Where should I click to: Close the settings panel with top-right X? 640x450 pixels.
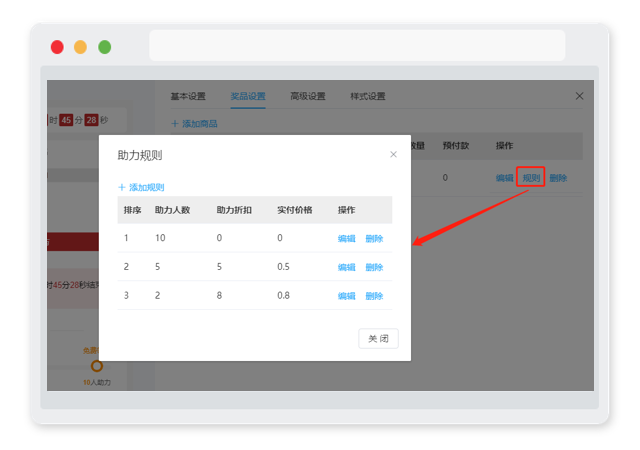point(579,96)
